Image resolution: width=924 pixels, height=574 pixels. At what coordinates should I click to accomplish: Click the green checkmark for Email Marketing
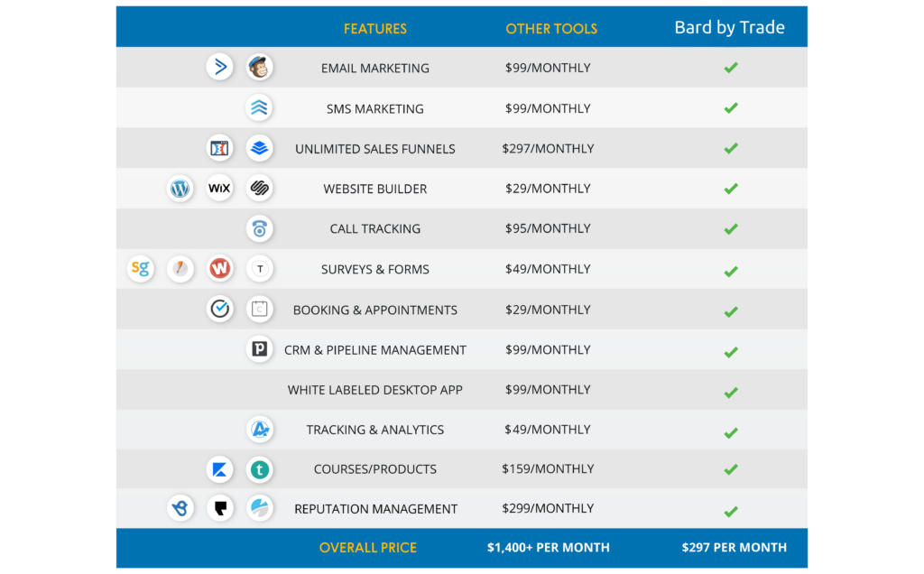coord(731,68)
